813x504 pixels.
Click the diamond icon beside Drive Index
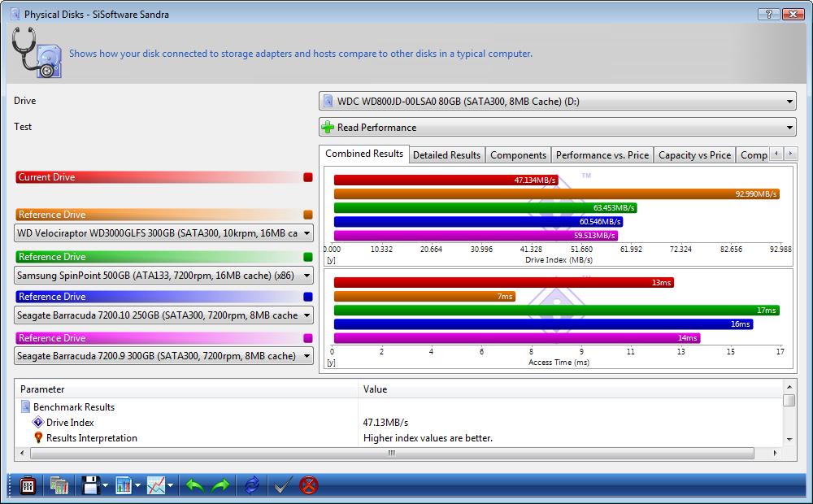(38, 422)
